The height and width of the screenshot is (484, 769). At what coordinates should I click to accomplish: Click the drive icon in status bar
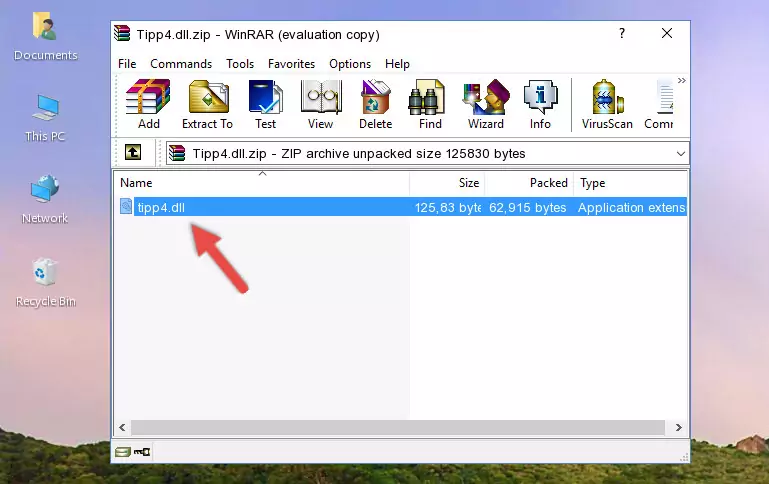123,452
